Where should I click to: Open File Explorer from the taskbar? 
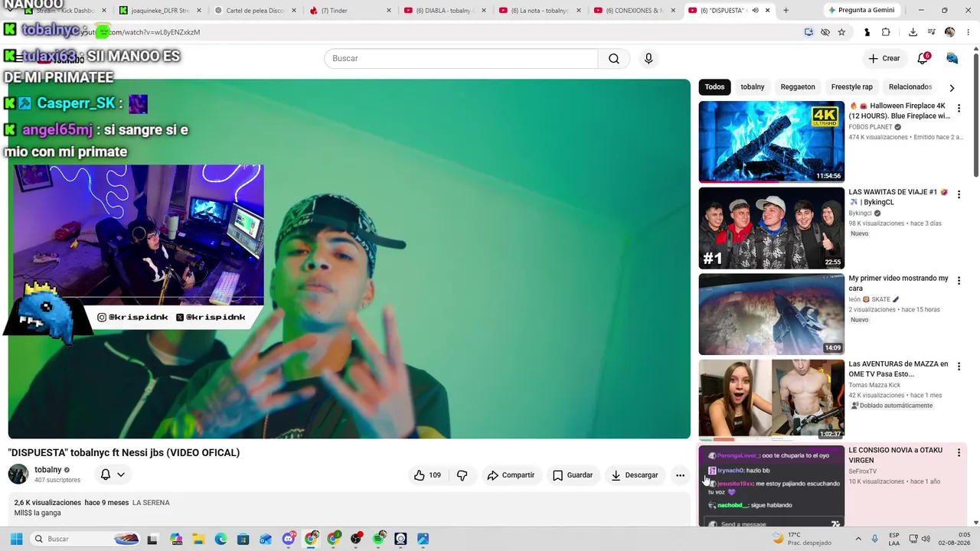198,539
